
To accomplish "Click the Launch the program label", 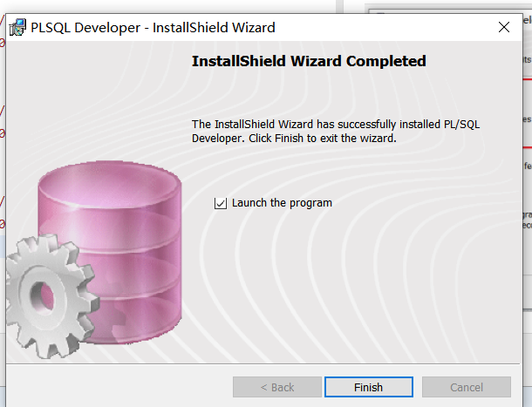I will coord(282,203).
